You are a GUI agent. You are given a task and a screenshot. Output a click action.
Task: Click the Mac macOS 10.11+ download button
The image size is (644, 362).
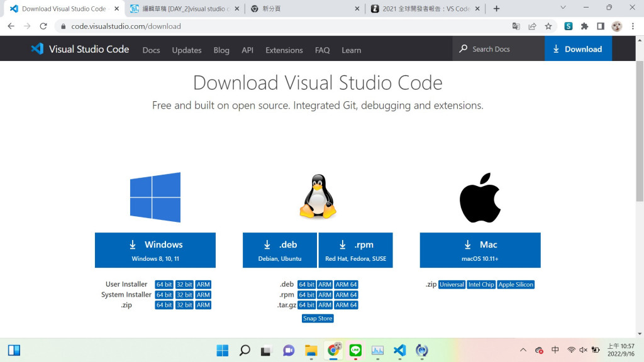tap(480, 250)
